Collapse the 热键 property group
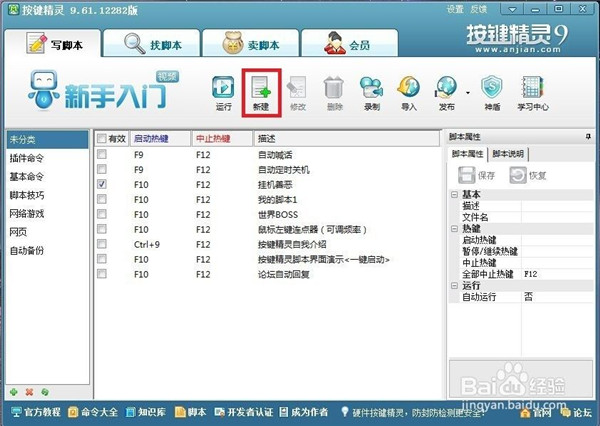Screen dimensions: 600x426 (453, 228)
